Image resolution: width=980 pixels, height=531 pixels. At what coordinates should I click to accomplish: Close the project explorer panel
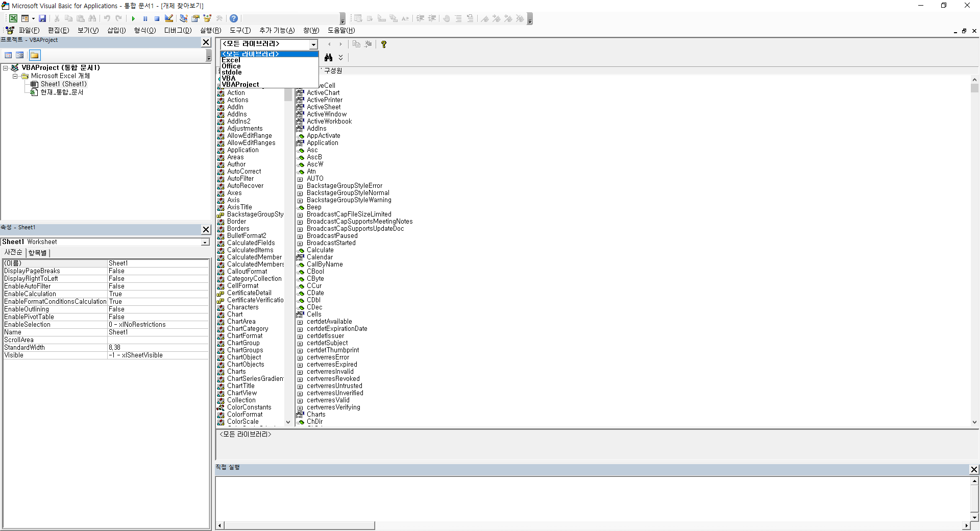click(x=206, y=42)
